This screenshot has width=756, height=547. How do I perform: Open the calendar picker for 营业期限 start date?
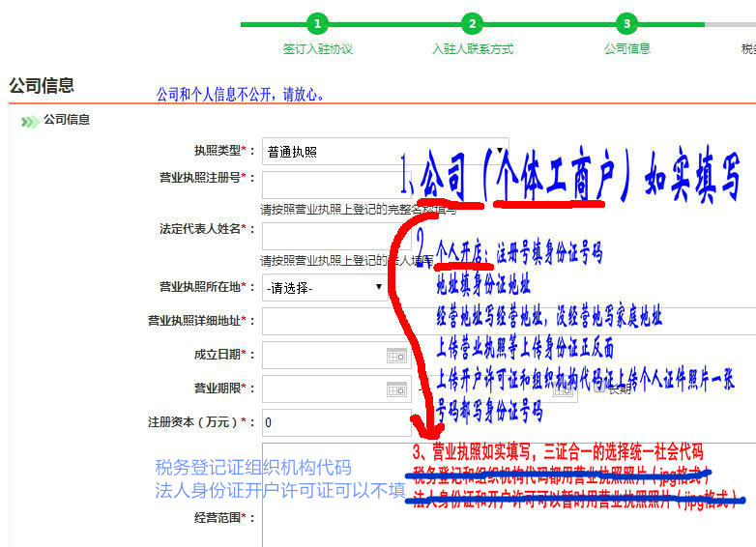[396, 389]
